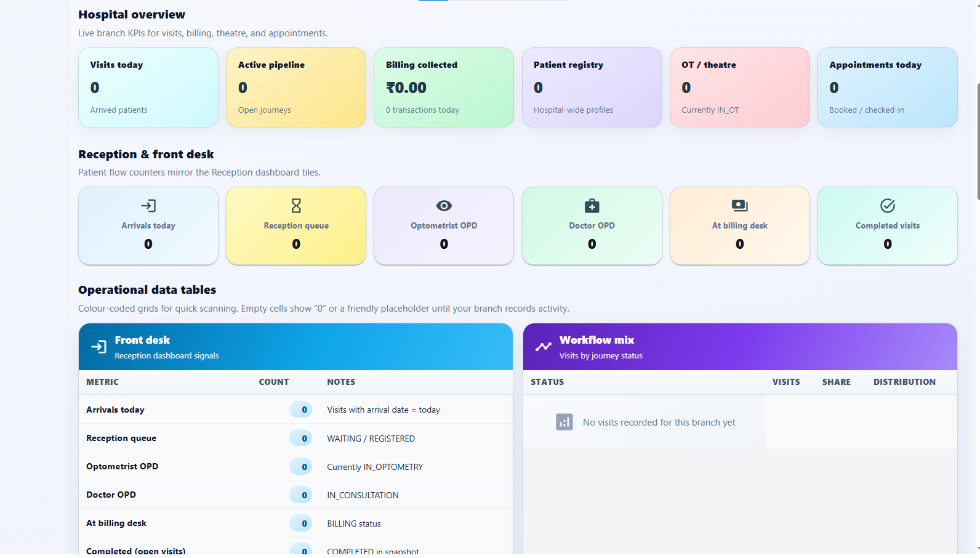980x558 pixels.
Task: Select the Optometrist OPD tile label
Action: coord(444,226)
